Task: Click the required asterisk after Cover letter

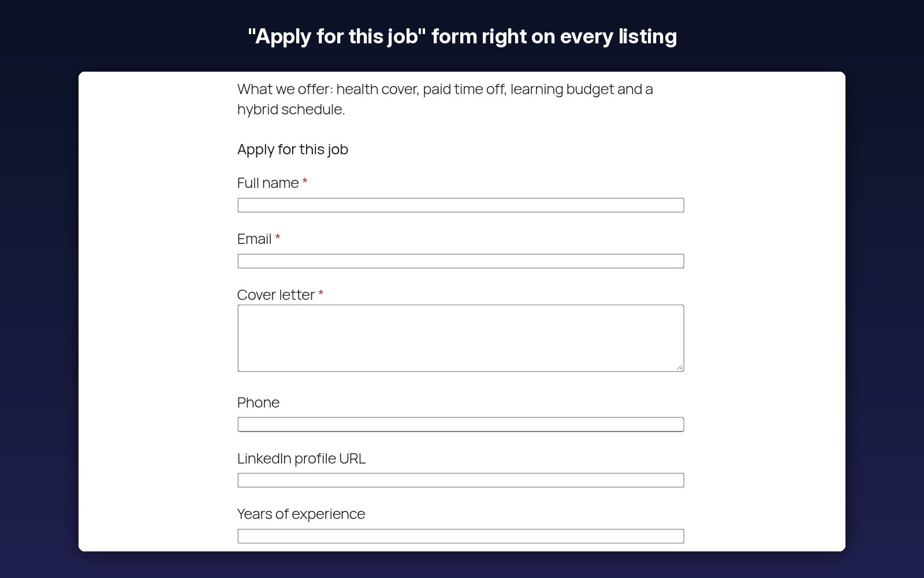Action: (x=321, y=294)
